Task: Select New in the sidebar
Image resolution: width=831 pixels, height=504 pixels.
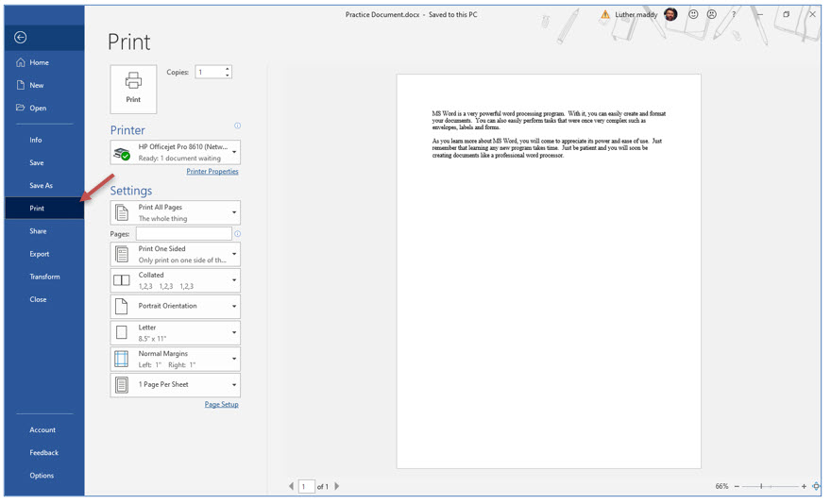Action: pos(44,85)
